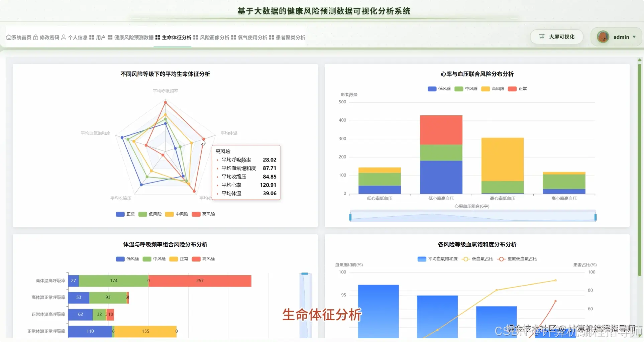
Task: Click the grid icon beside 用户
Action: coord(92,37)
